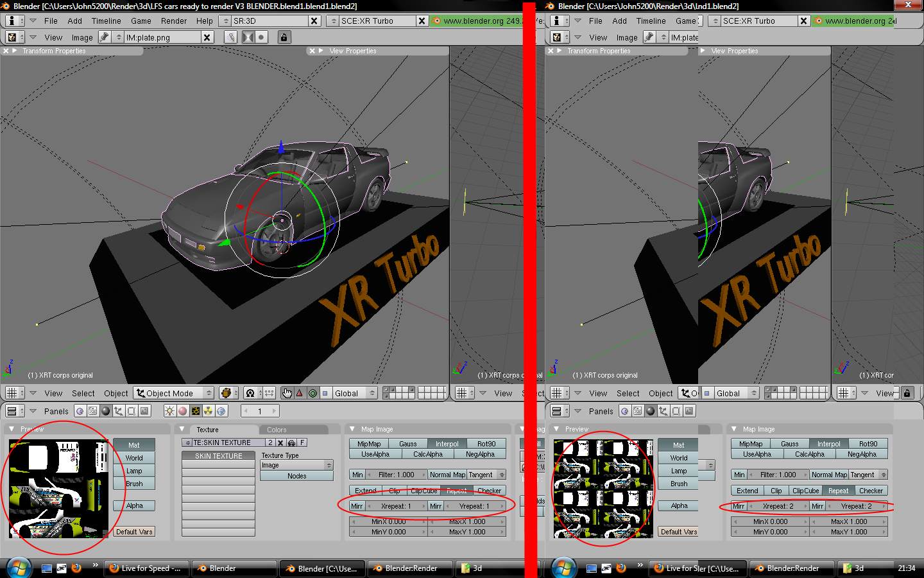Click Alpha preview button in right window
The image size is (924, 578).
(x=679, y=505)
